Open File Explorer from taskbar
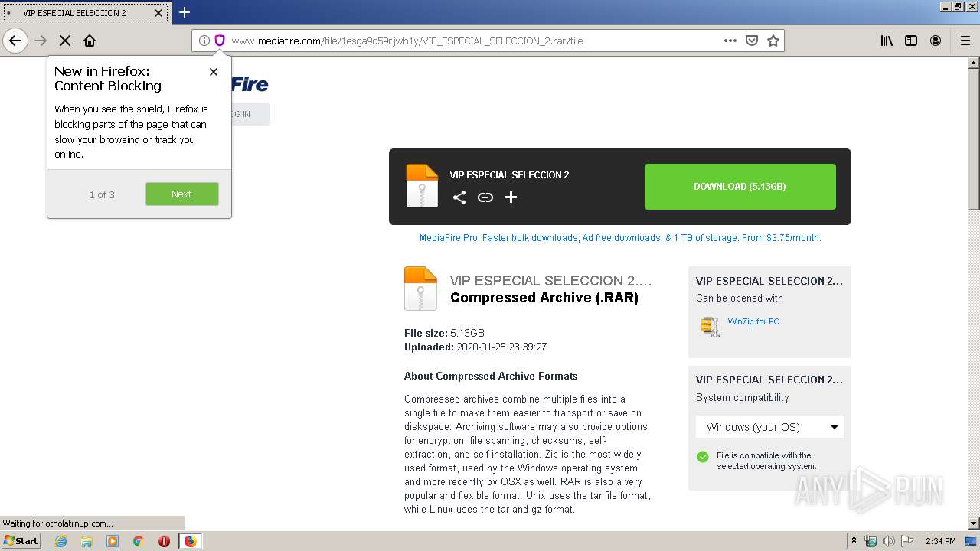980x551 pixels. point(87,541)
